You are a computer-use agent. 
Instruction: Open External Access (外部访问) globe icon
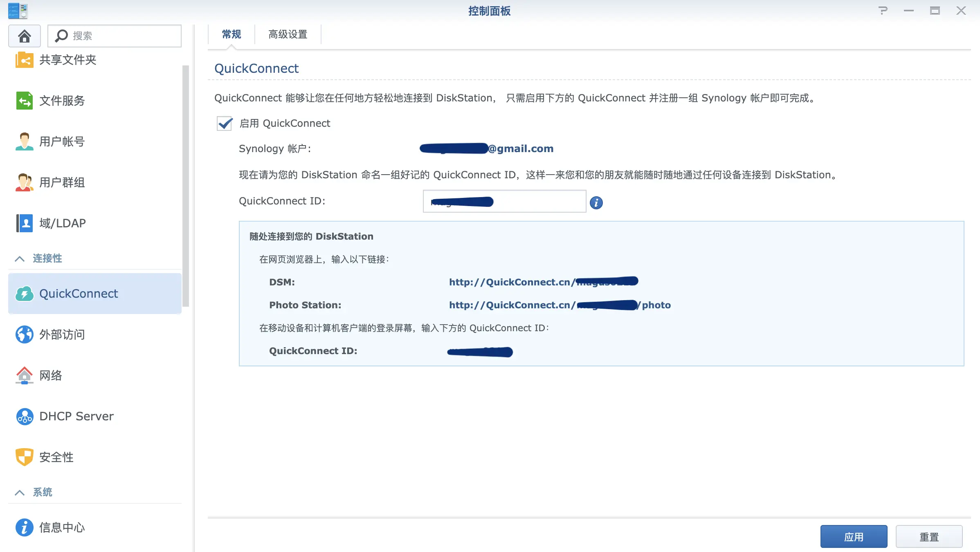(24, 334)
